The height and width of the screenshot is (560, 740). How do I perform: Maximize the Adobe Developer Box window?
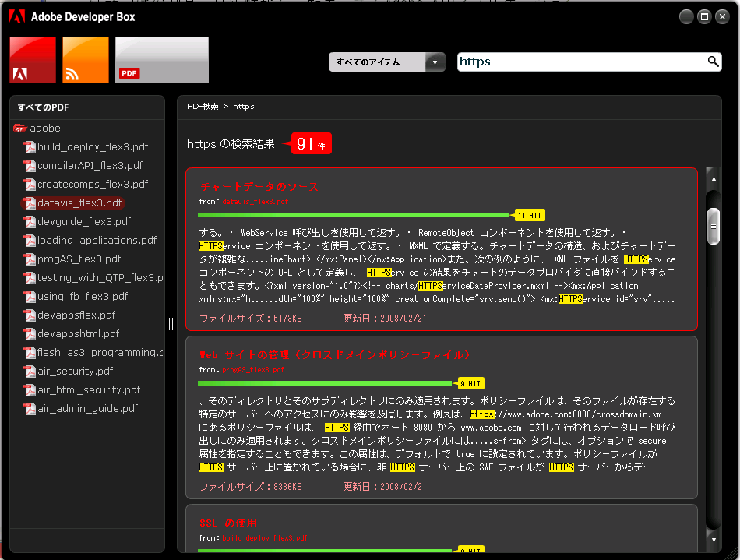(704, 17)
